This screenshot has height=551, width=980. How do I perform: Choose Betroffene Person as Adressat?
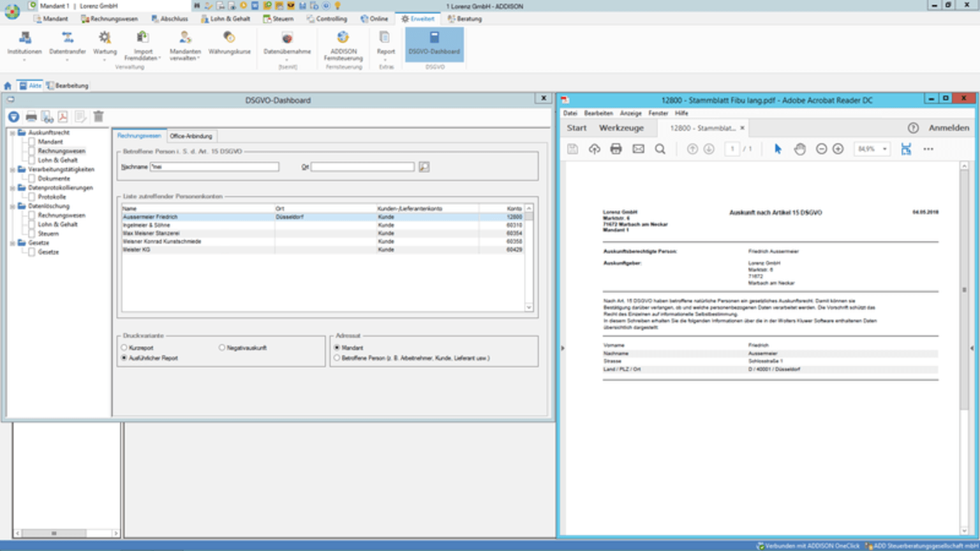[x=337, y=358]
